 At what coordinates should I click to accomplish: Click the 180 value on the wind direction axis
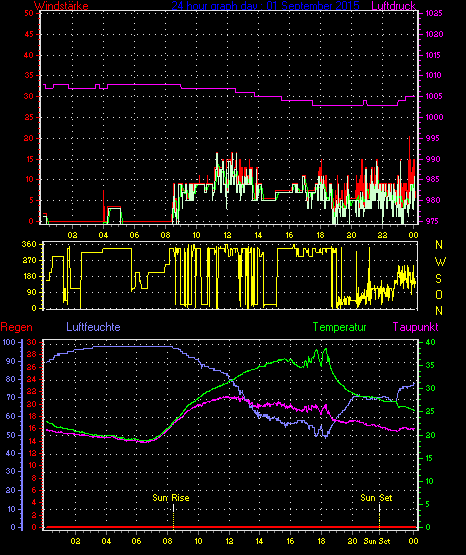(29, 276)
